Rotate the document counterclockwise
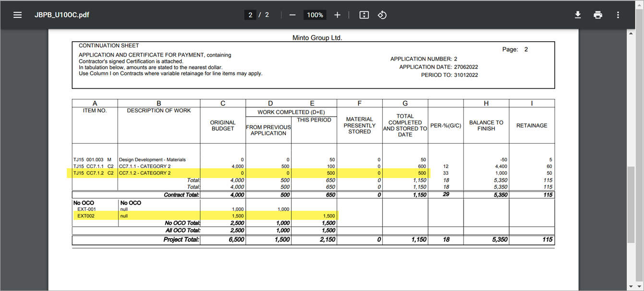Viewport: 644px width, 291px height. tap(382, 15)
